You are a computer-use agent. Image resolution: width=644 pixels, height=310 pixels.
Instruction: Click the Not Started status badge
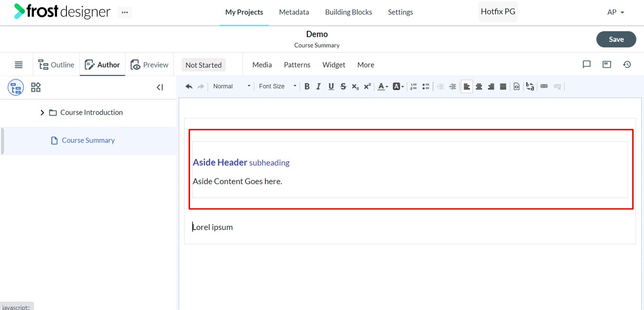[204, 65]
